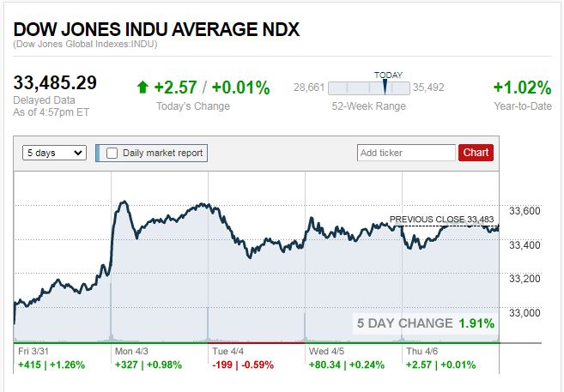Click the green up arrow icon

(143, 87)
